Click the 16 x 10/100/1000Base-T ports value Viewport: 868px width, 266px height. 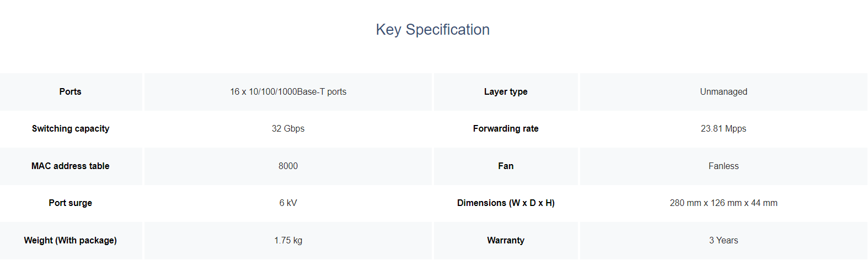coord(288,92)
